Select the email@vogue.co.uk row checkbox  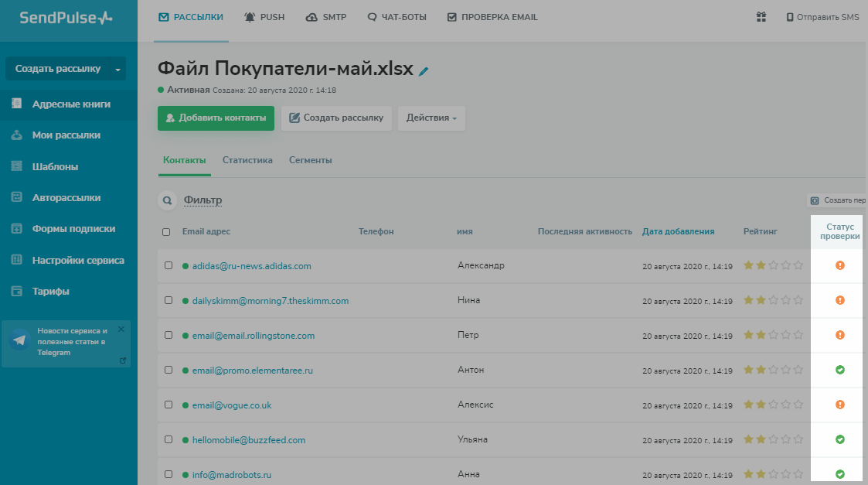[169, 405]
